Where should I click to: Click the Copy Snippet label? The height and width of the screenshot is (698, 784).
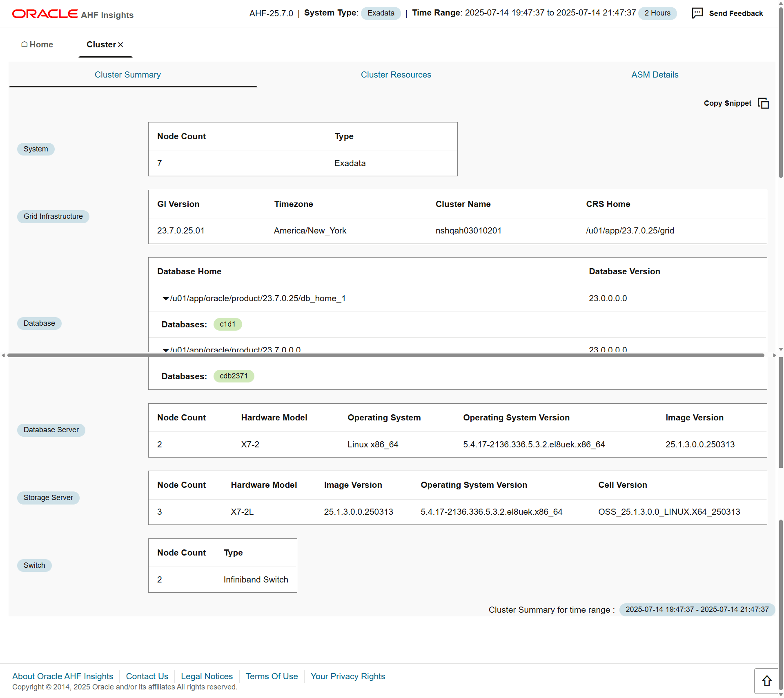(x=727, y=103)
